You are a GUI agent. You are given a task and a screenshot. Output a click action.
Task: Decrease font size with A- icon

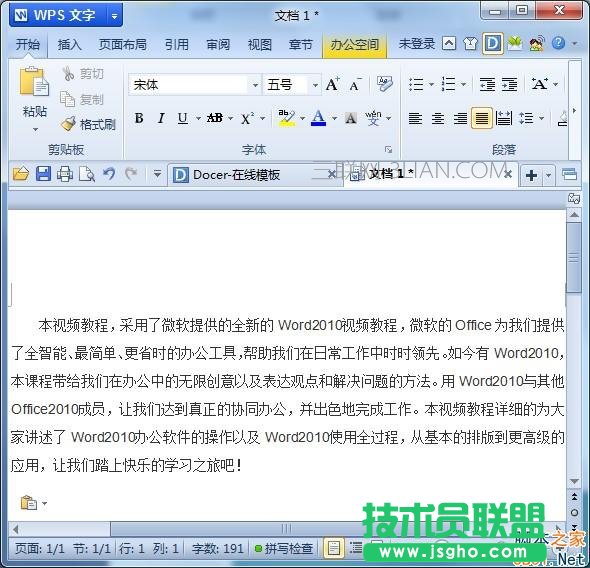(355, 85)
